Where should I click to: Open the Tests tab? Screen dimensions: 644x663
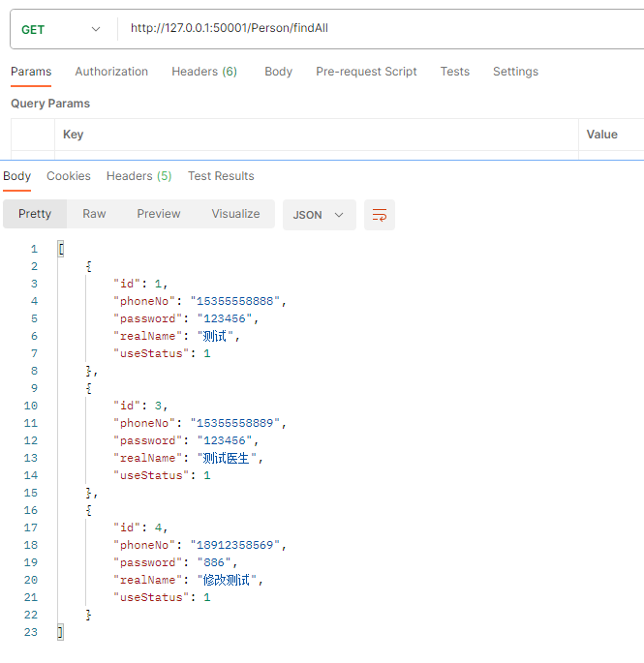coord(455,72)
